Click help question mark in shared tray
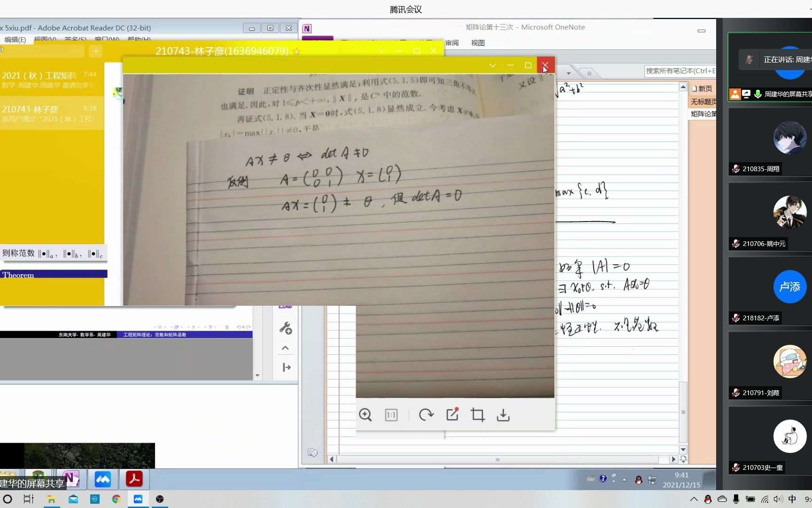 tap(603, 478)
